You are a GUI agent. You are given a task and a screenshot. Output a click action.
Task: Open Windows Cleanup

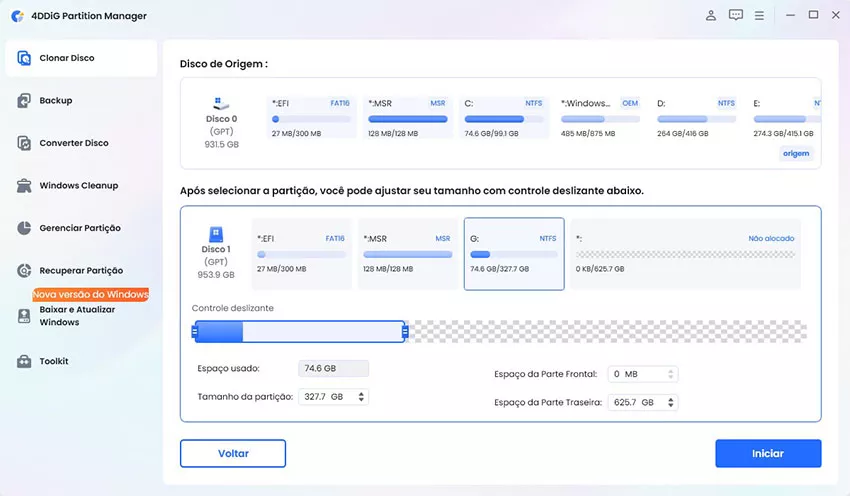click(81, 185)
